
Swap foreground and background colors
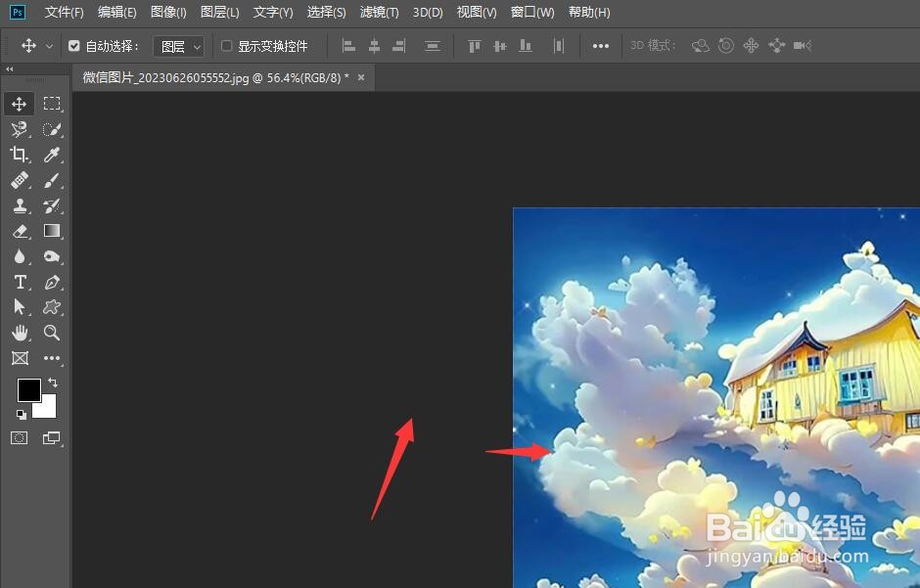click(x=53, y=383)
